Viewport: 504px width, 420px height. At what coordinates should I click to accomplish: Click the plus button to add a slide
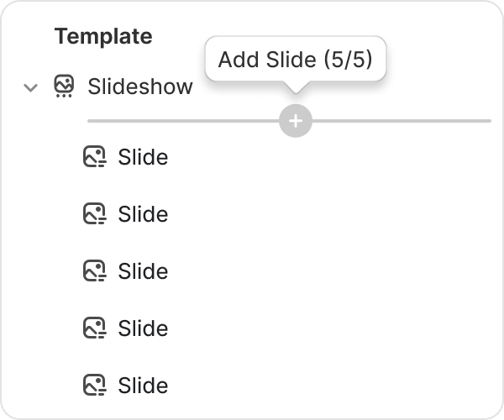(295, 121)
